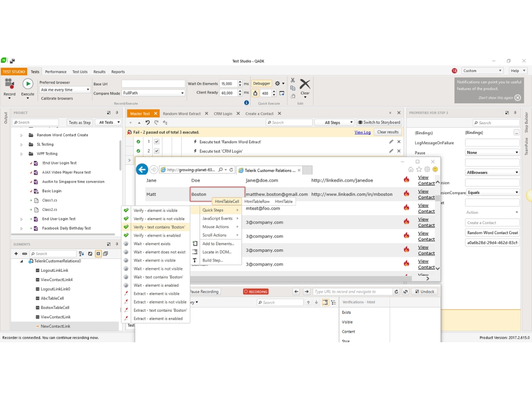The width and height of the screenshot is (532, 399).
Task: Click the Clear results button
Action: click(x=388, y=132)
